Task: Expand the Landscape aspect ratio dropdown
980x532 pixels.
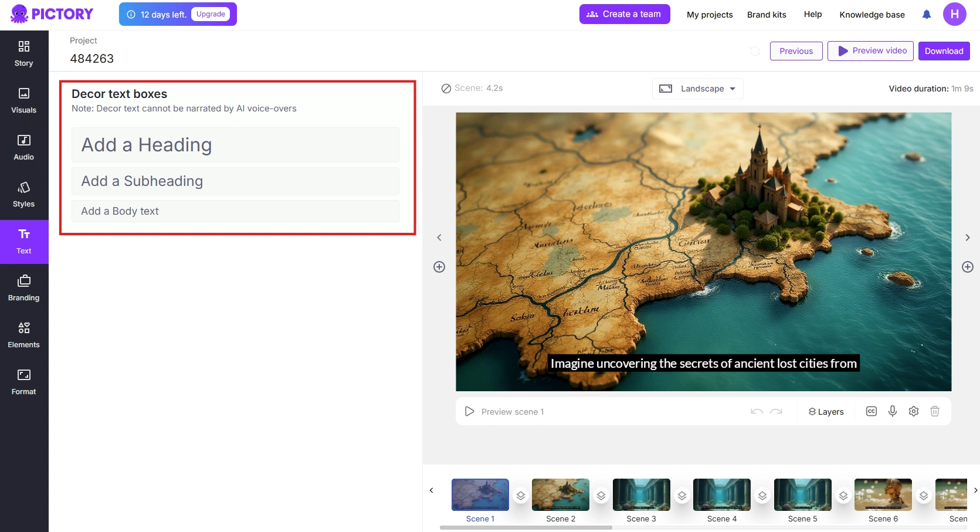Action: [697, 89]
